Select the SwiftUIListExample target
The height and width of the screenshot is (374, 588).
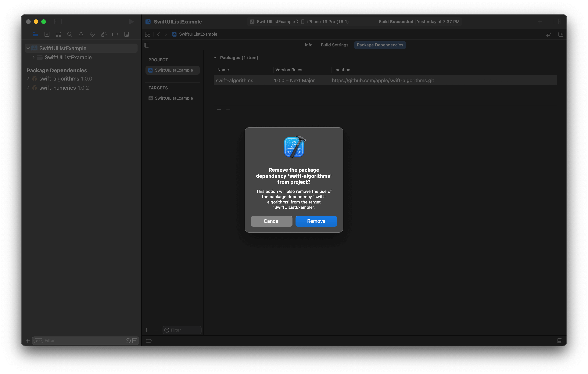pos(174,98)
